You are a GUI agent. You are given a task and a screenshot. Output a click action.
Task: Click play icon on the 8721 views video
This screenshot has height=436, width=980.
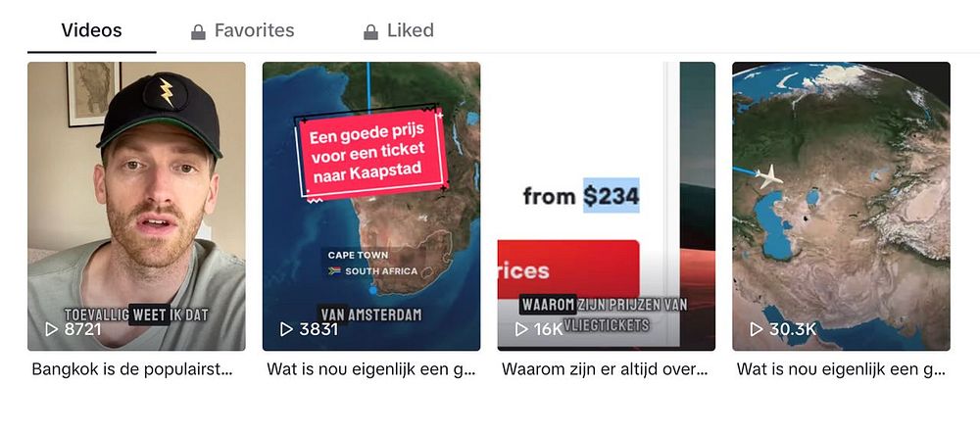point(52,329)
